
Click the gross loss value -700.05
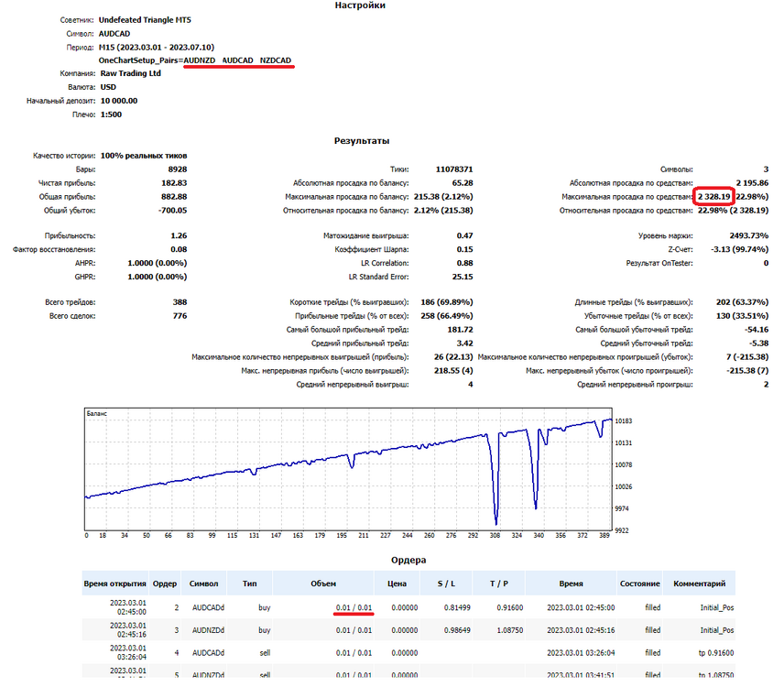[172, 211]
